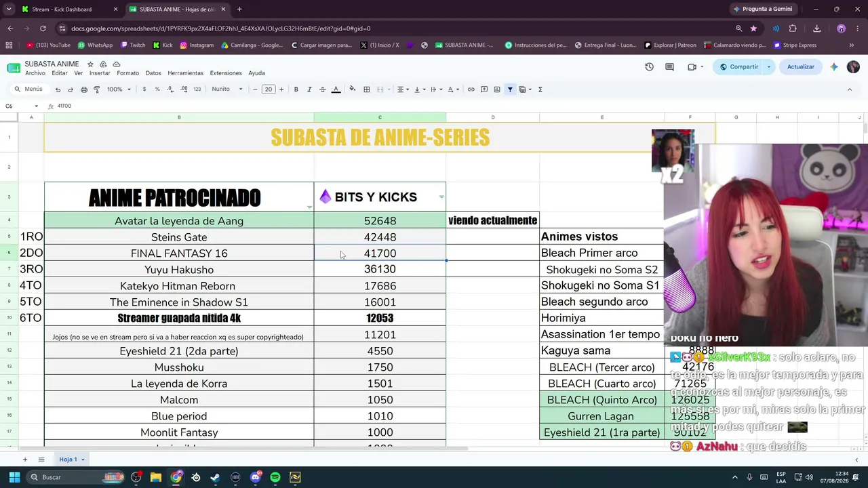Increase decimal places
Screen dimensions: 868x488
[x=184, y=89]
